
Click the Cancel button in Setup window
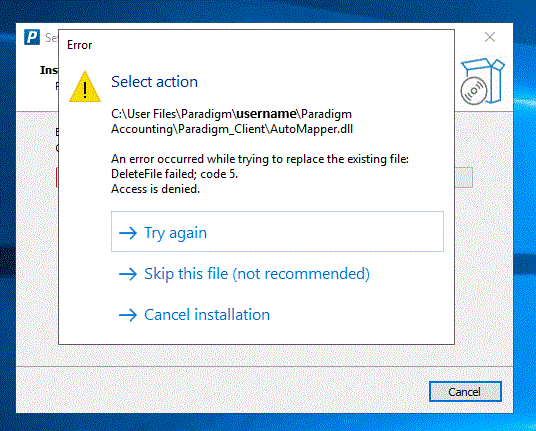coord(465,391)
